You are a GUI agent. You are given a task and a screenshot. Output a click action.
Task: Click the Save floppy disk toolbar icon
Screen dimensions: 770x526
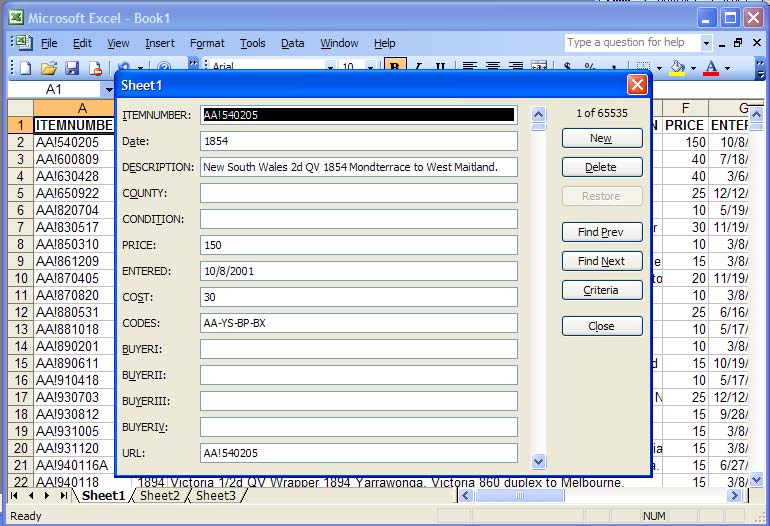[x=72, y=68]
